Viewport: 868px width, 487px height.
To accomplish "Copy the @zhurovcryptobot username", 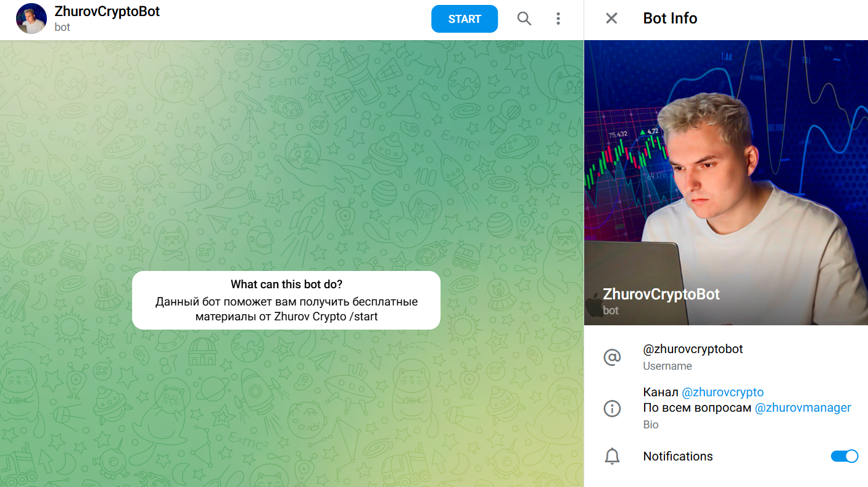I will pyautogui.click(x=693, y=349).
